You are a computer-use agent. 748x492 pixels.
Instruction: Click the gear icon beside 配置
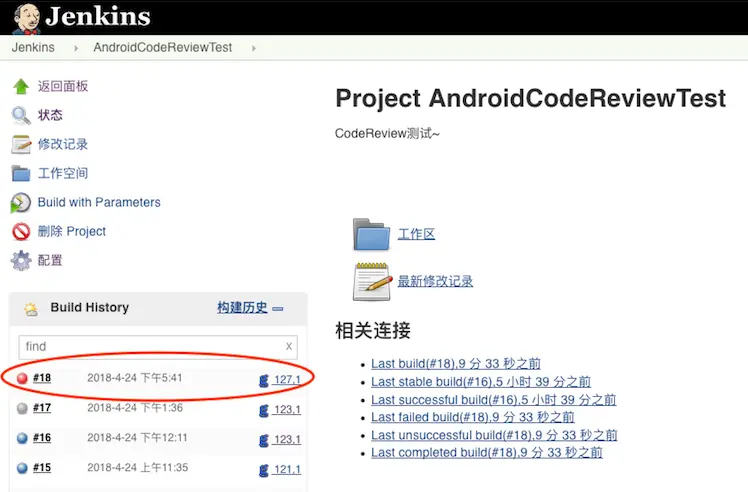click(21, 261)
